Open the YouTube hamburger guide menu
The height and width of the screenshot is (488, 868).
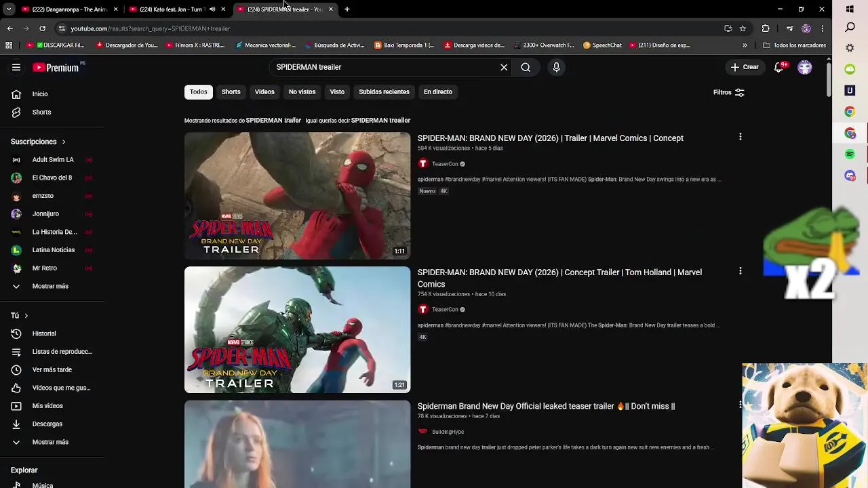point(16,67)
